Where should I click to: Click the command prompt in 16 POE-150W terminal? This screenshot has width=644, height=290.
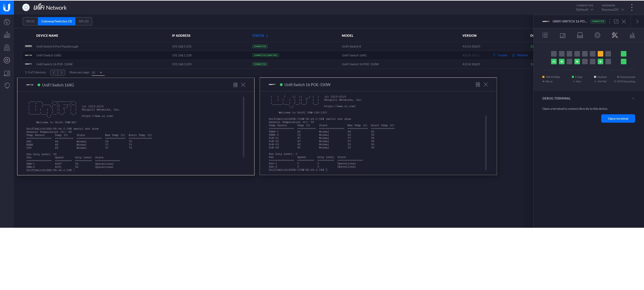coord(298,170)
